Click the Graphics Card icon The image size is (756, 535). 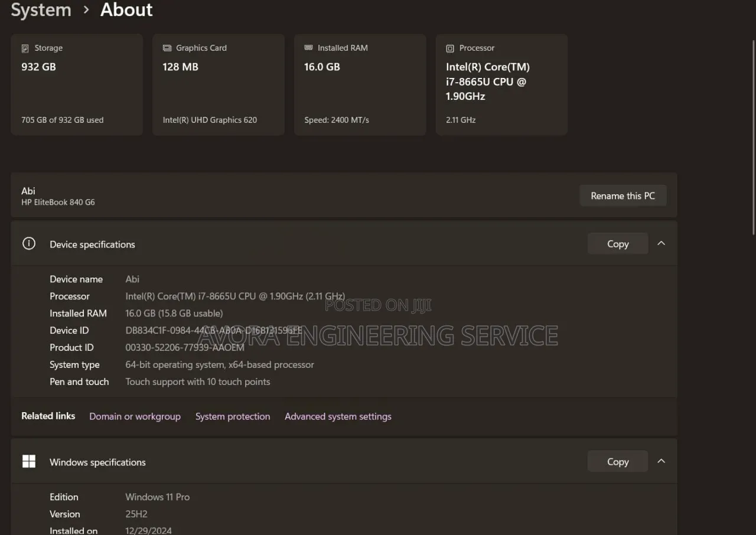click(167, 48)
